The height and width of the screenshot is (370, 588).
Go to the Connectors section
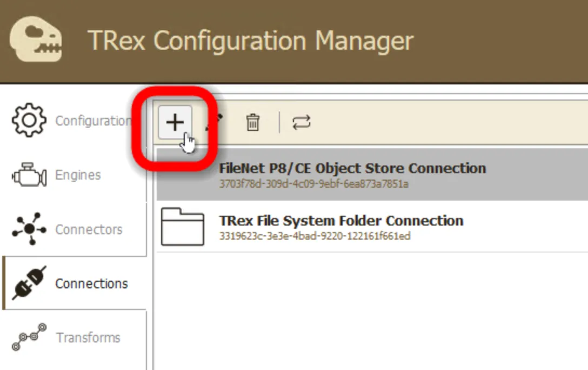[x=73, y=229]
